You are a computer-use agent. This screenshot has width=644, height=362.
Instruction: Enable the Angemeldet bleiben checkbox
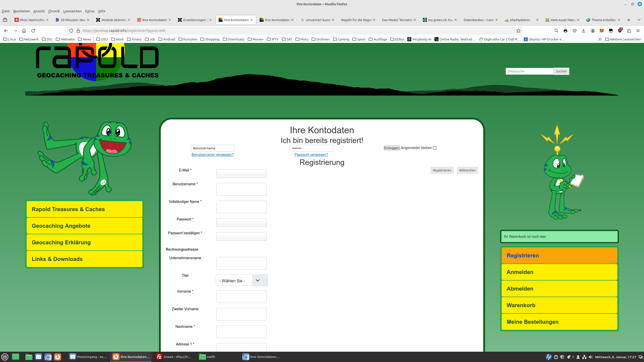[x=435, y=148]
